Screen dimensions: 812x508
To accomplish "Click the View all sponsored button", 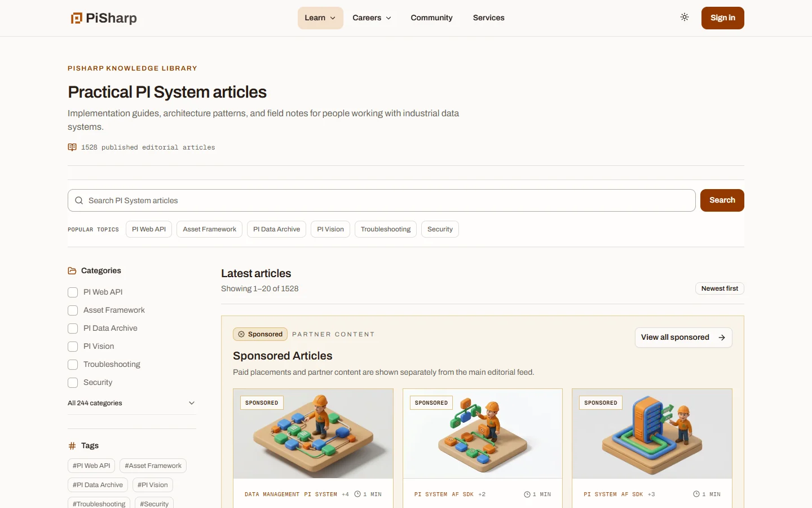I will 683,338.
